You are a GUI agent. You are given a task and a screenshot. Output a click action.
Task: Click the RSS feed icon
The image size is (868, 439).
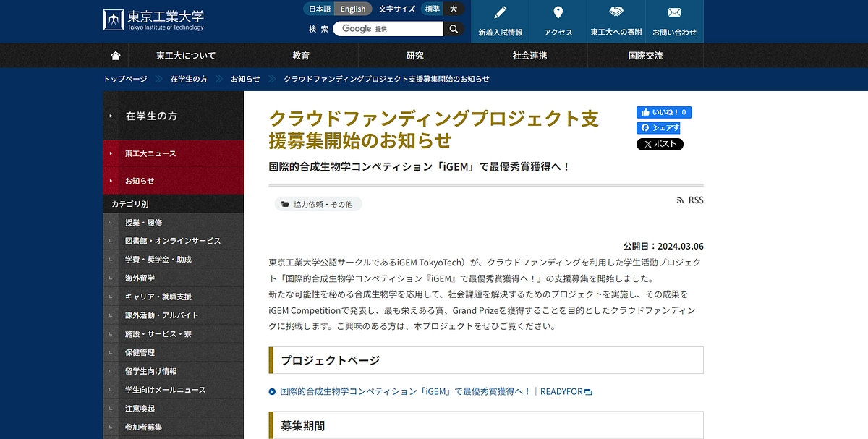[x=678, y=200]
